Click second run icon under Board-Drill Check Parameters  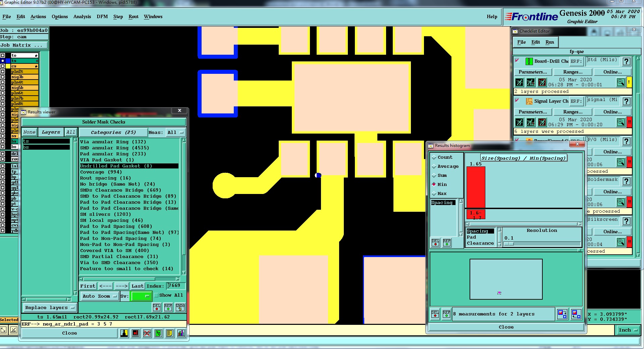coord(531,82)
